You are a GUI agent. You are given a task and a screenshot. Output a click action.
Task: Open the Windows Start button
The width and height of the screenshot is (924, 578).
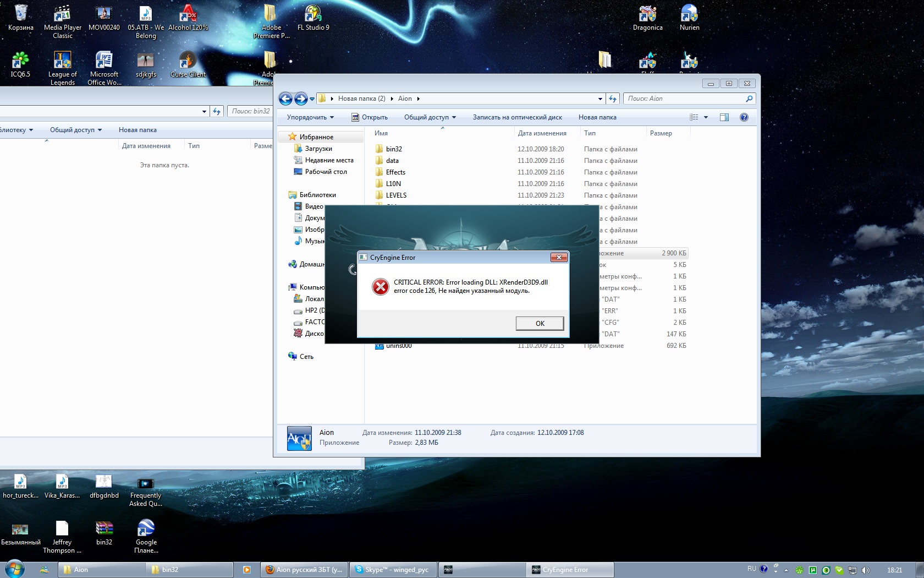(15, 569)
